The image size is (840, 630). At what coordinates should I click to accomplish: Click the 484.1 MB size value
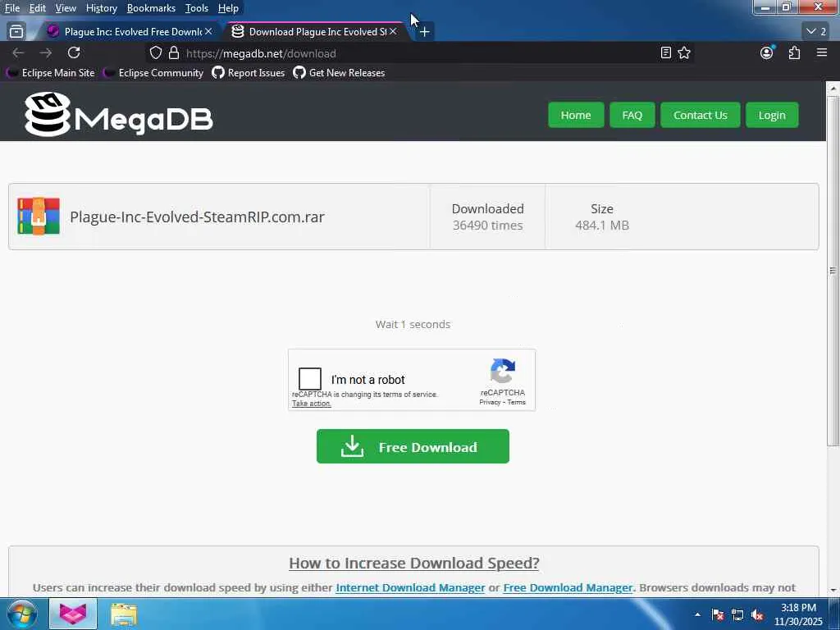click(602, 226)
